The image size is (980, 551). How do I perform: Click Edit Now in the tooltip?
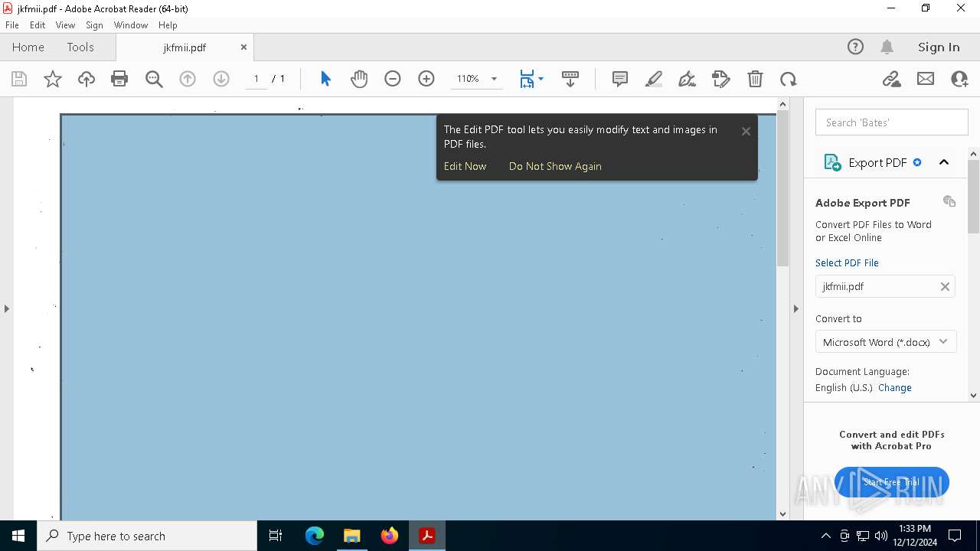(465, 166)
